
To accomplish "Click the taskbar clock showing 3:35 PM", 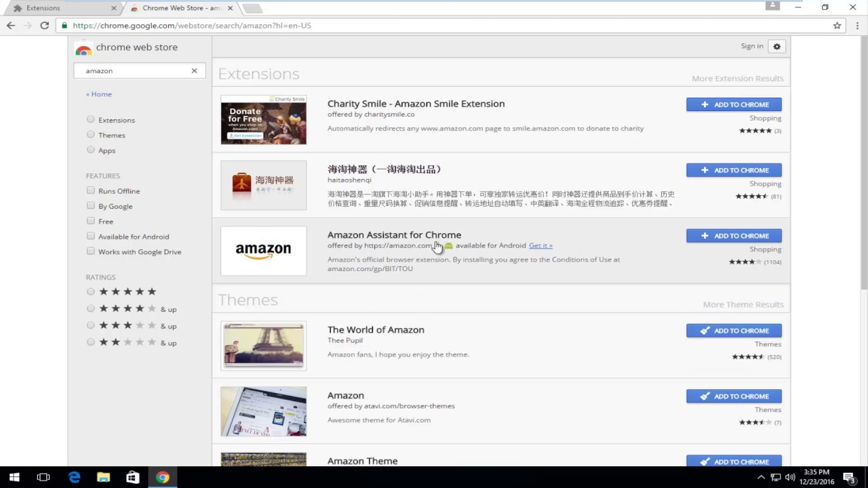I will [x=816, y=477].
